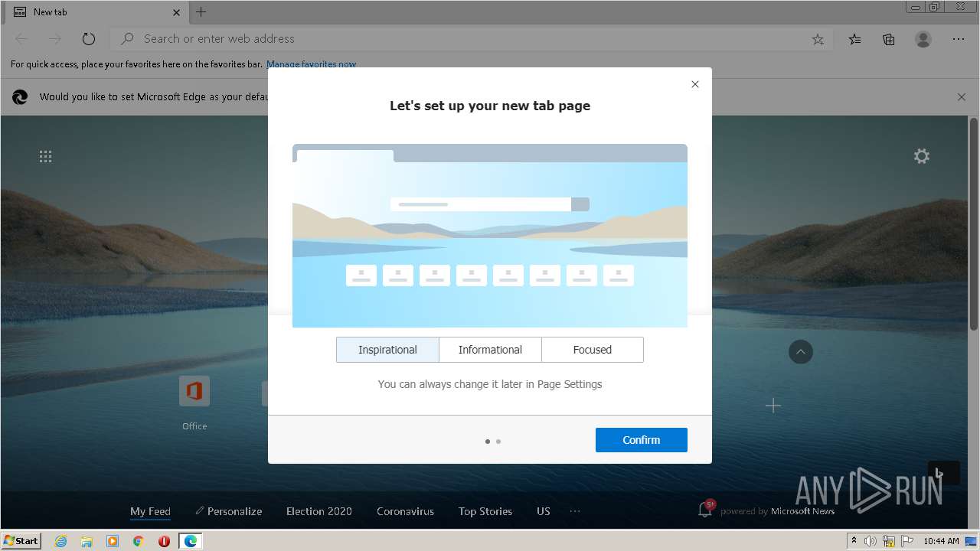Open the Action Center flag tray icon
The height and width of the screenshot is (551, 980).
[x=909, y=541]
